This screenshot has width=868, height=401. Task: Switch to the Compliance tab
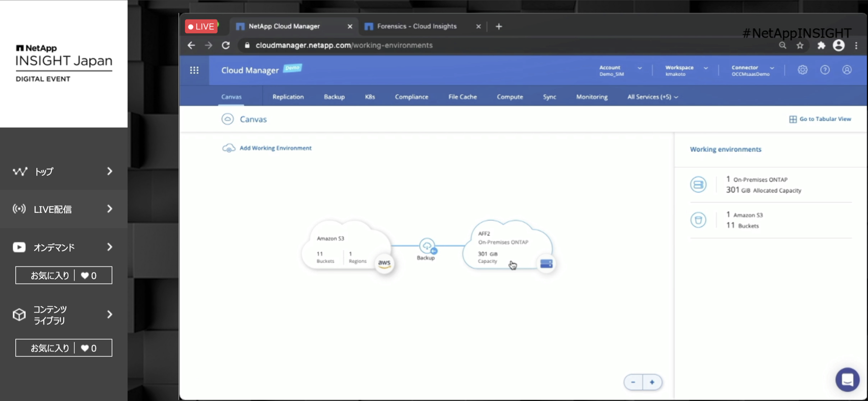[x=412, y=97]
